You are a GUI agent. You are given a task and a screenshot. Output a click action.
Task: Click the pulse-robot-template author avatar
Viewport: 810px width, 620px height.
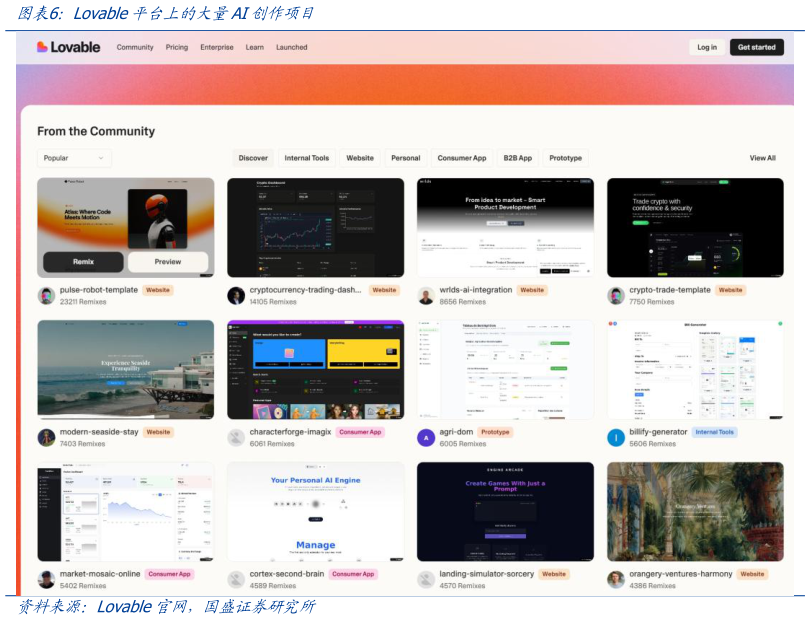coord(46,296)
